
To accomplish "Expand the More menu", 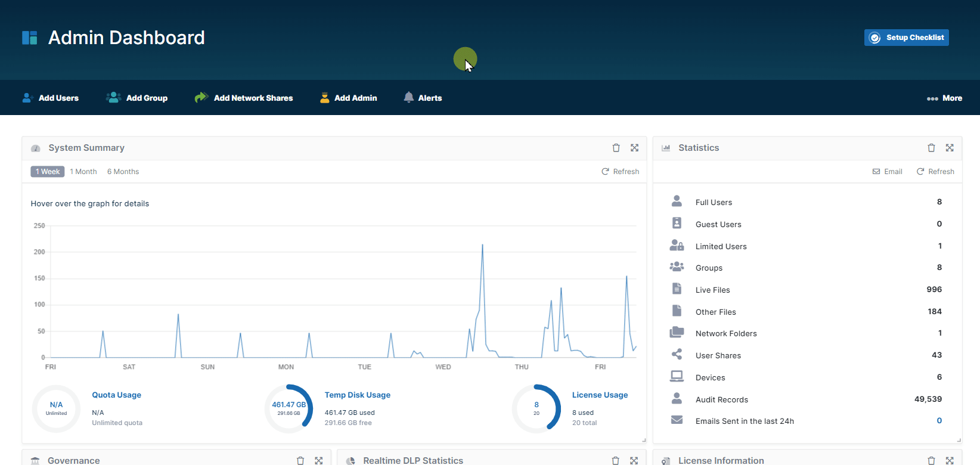I will click(x=944, y=98).
